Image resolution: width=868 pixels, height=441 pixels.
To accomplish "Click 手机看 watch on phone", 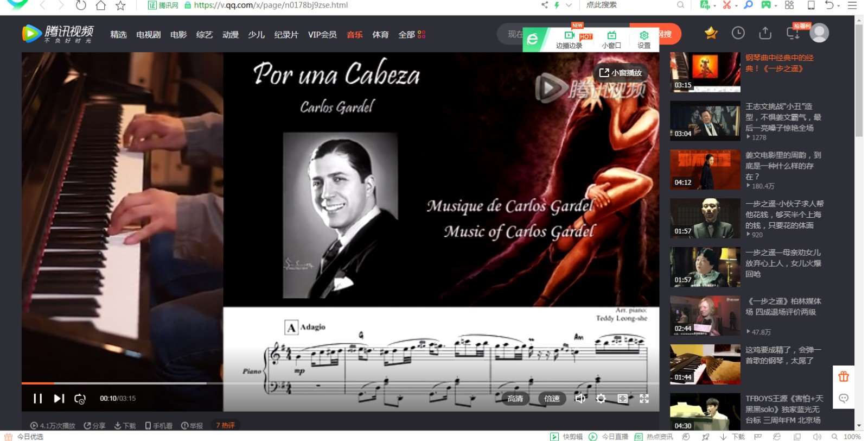I will tap(158, 426).
